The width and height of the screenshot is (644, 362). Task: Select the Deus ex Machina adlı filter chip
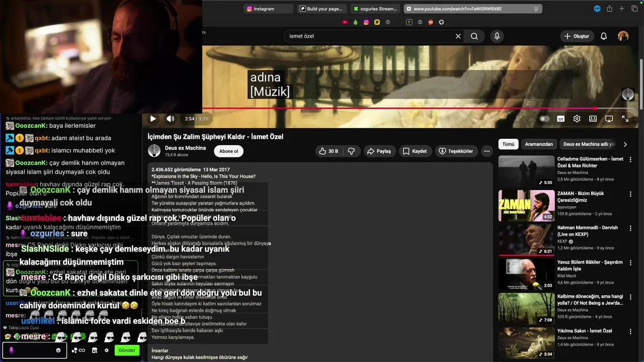589,144
